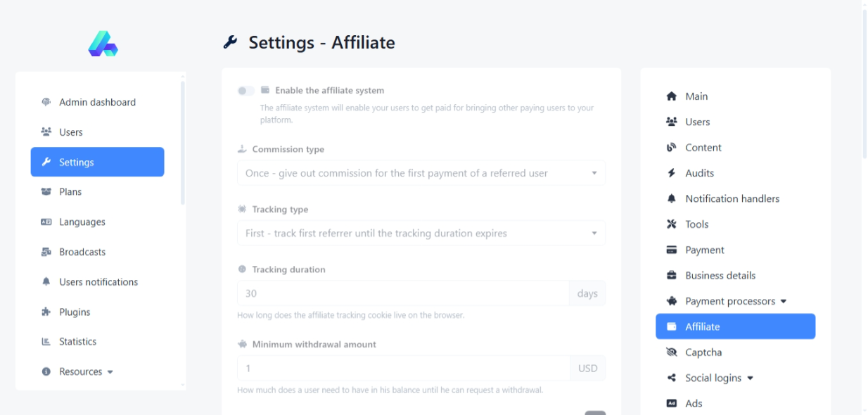
Task: Open the Tools settings section
Action: pyautogui.click(x=696, y=224)
